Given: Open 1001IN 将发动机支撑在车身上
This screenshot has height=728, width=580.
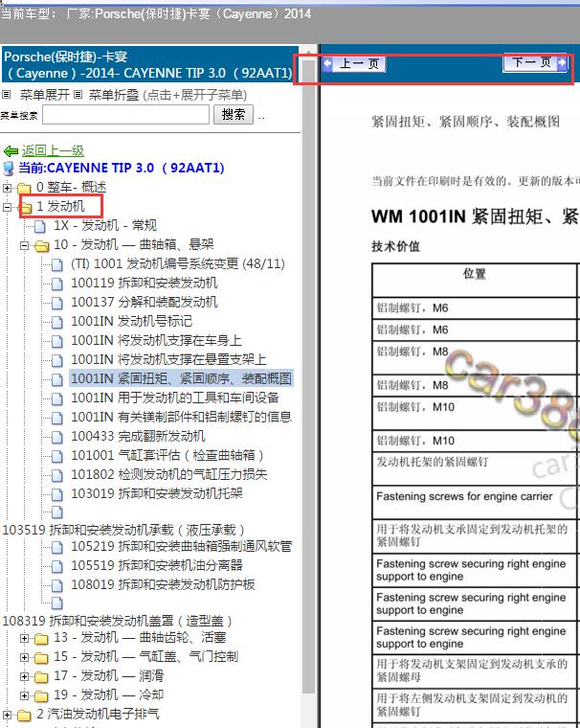Looking at the screenshot, I should click(x=156, y=341).
